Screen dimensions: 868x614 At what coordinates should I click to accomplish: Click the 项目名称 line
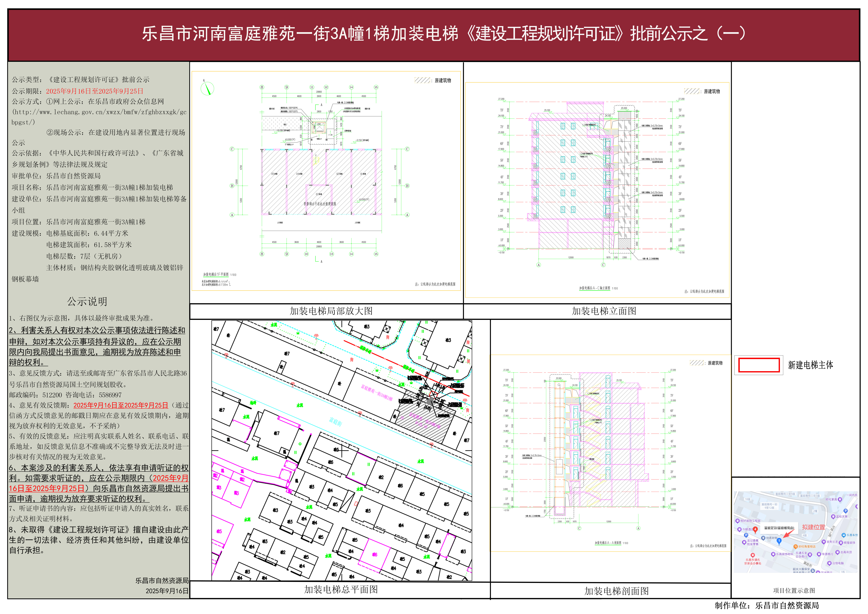92,188
